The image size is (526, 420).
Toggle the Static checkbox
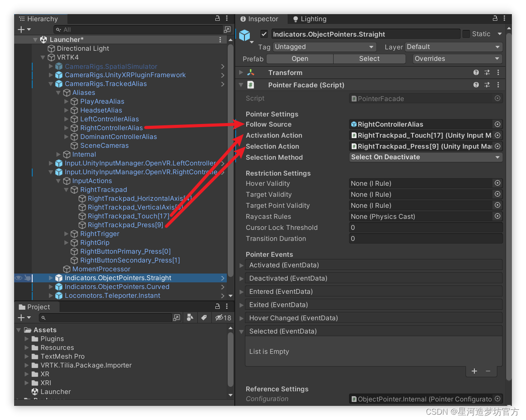(466, 34)
